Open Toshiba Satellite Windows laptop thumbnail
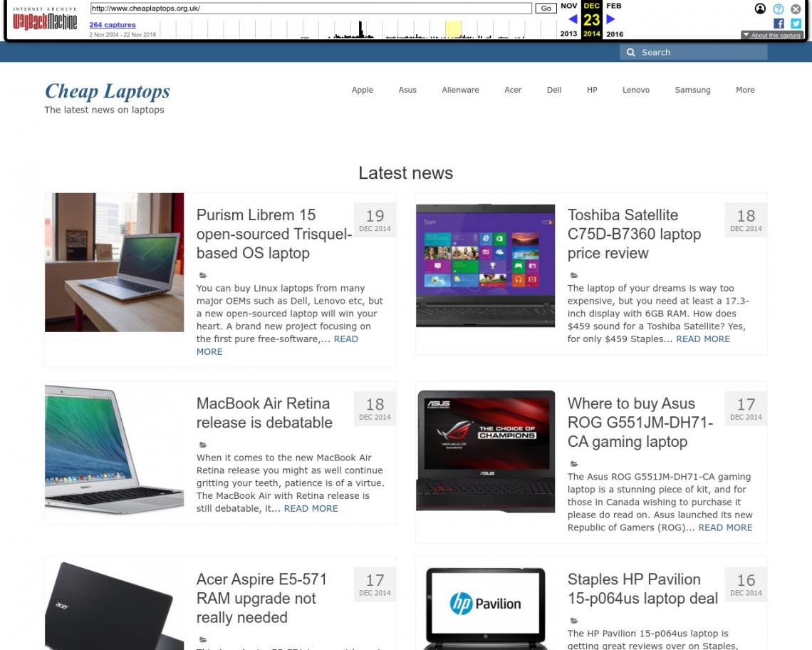The height and width of the screenshot is (650, 812). tap(485, 265)
